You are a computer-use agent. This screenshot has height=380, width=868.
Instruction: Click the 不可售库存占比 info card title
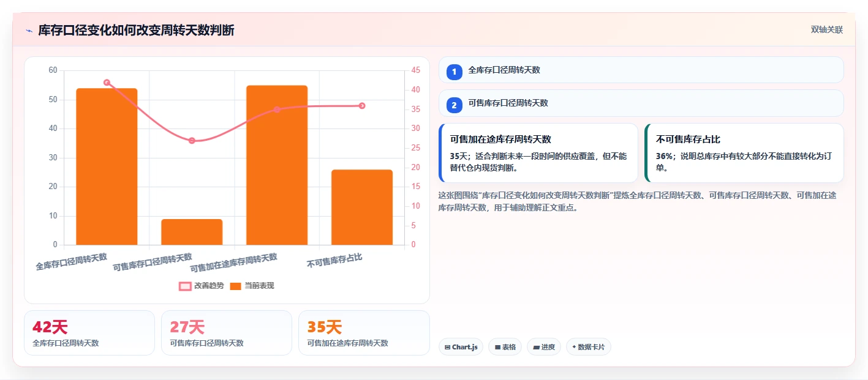[688, 140]
